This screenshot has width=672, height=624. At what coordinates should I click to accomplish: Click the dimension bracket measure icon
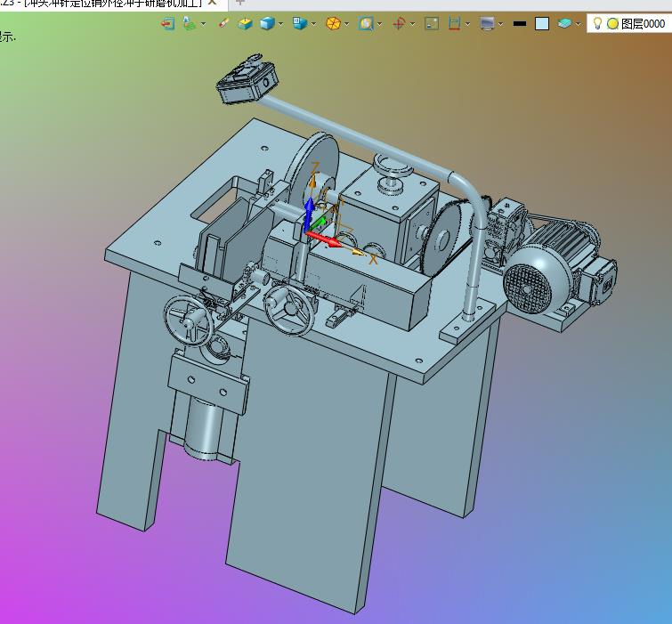point(454,23)
